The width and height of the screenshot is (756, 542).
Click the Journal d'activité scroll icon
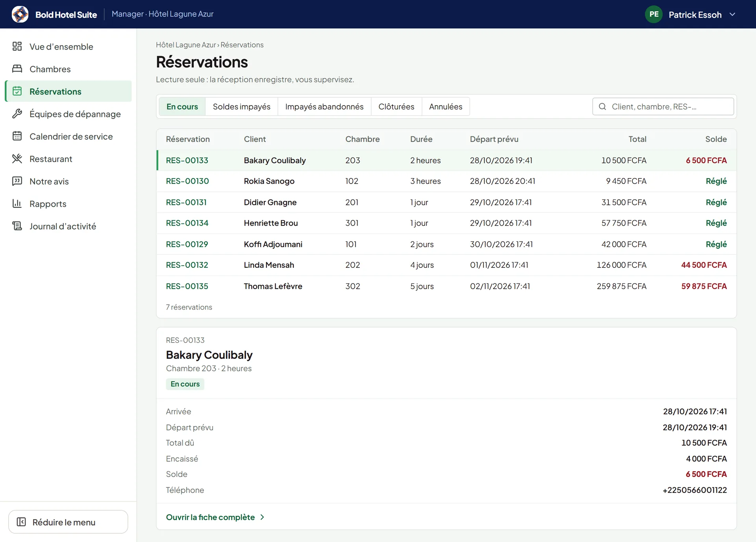pyautogui.click(x=17, y=226)
